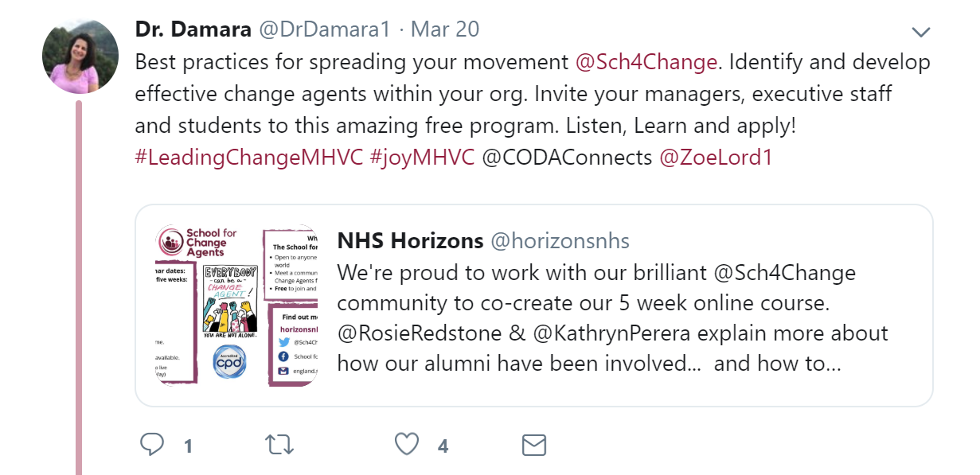Click the NHS Horizons account name

click(x=410, y=240)
